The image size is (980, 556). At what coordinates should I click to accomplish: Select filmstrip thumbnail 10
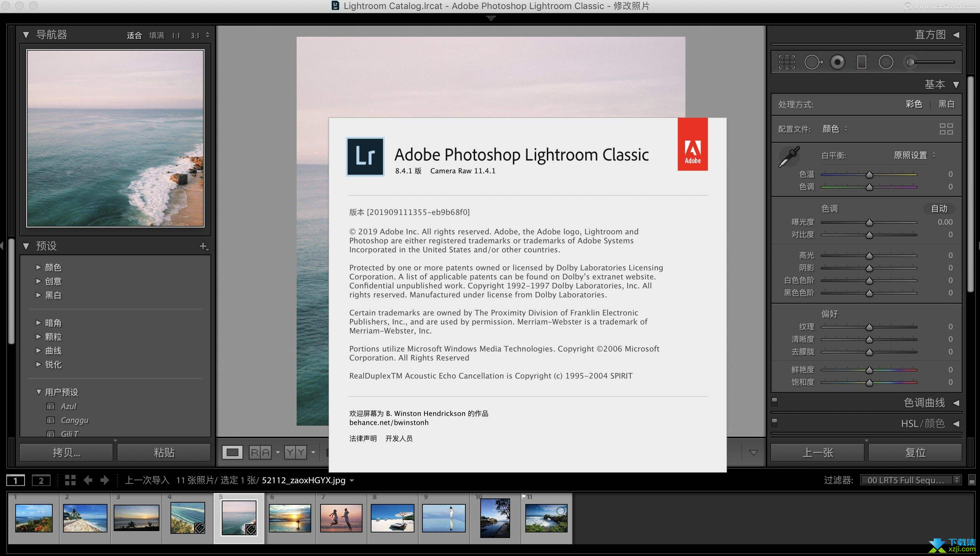(495, 518)
